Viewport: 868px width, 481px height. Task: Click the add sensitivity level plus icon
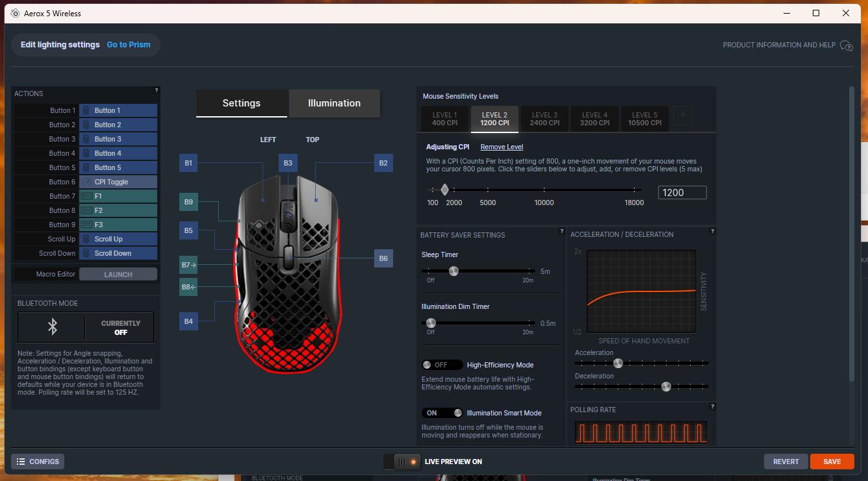682,116
